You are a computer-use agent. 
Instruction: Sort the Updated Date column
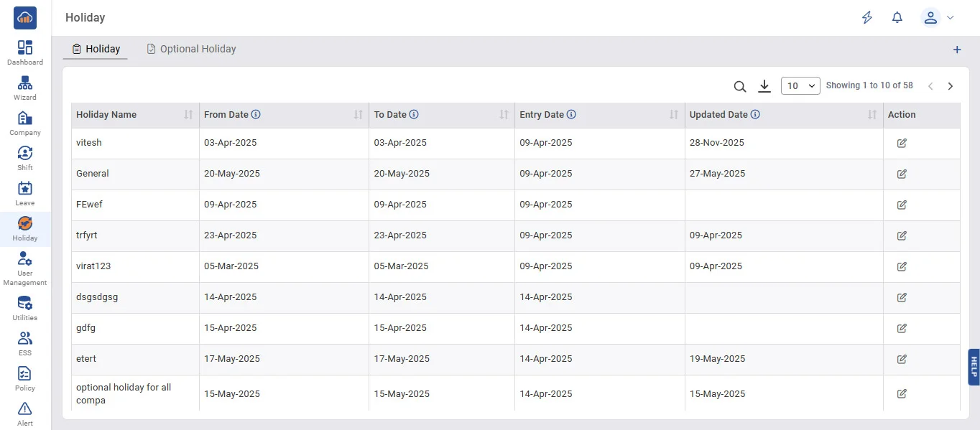pyautogui.click(x=872, y=115)
